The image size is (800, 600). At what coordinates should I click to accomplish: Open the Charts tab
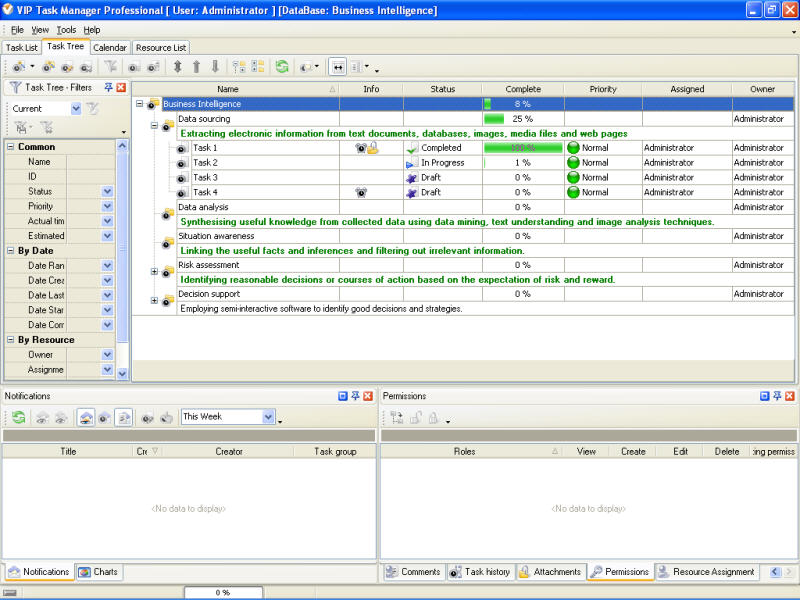coord(99,572)
